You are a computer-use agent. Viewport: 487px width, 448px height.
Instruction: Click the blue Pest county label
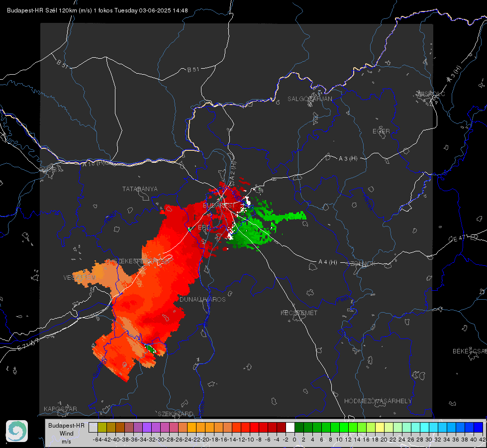tap(342, 300)
